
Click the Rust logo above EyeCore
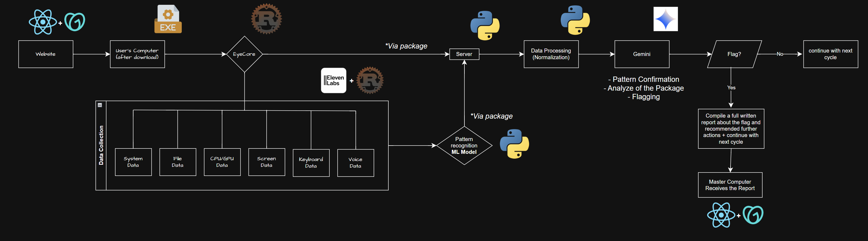pyautogui.click(x=267, y=18)
